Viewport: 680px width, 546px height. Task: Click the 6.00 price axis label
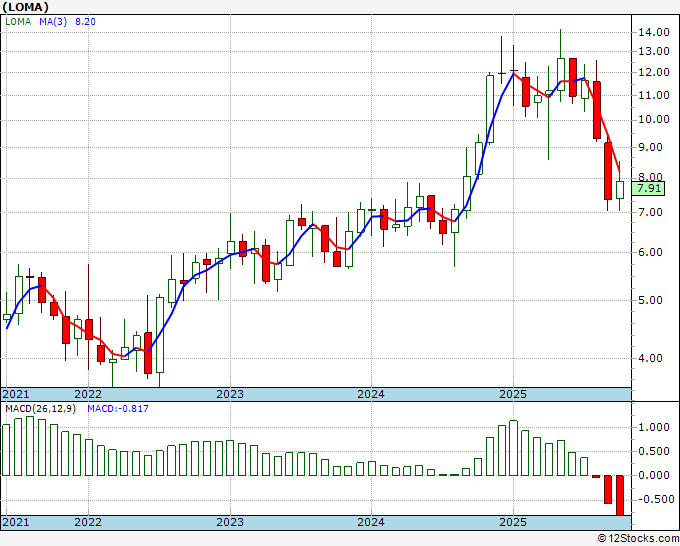tap(651, 252)
